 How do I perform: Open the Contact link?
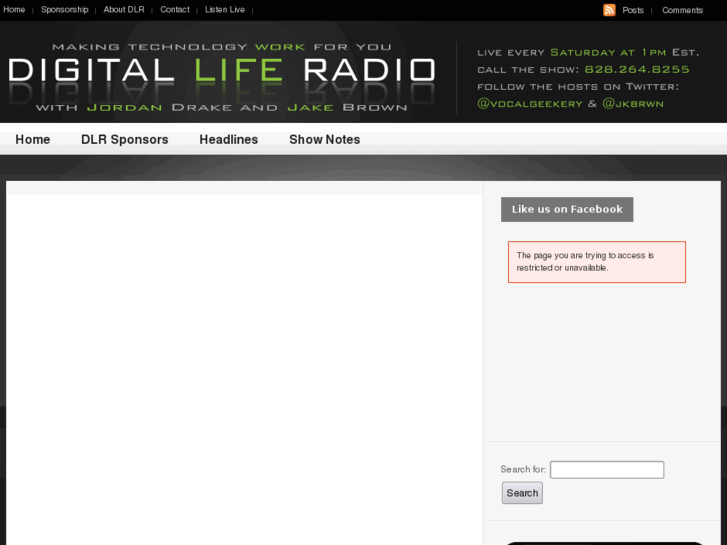click(x=175, y=9)
